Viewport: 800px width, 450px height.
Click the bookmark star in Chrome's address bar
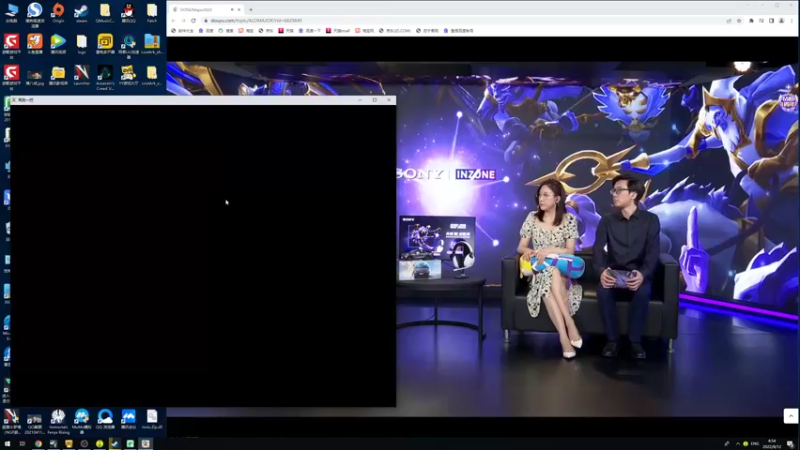[739, 21]
